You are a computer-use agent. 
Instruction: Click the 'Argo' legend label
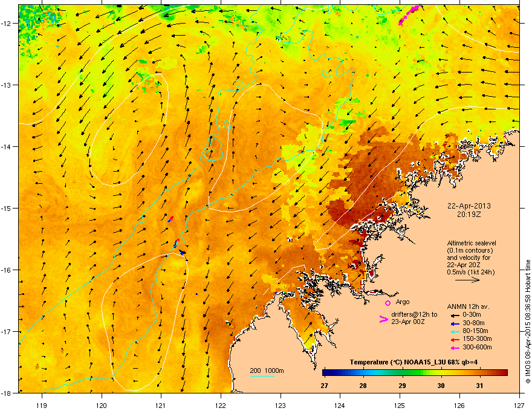[403, 302]
